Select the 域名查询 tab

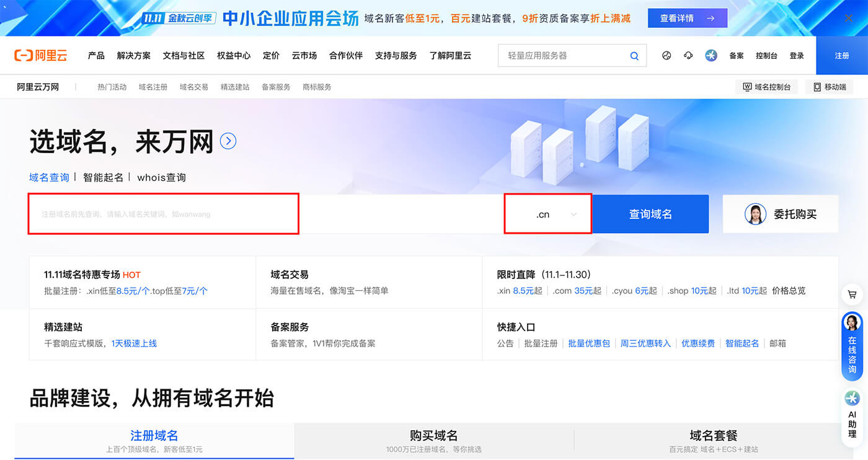point(49,177)
